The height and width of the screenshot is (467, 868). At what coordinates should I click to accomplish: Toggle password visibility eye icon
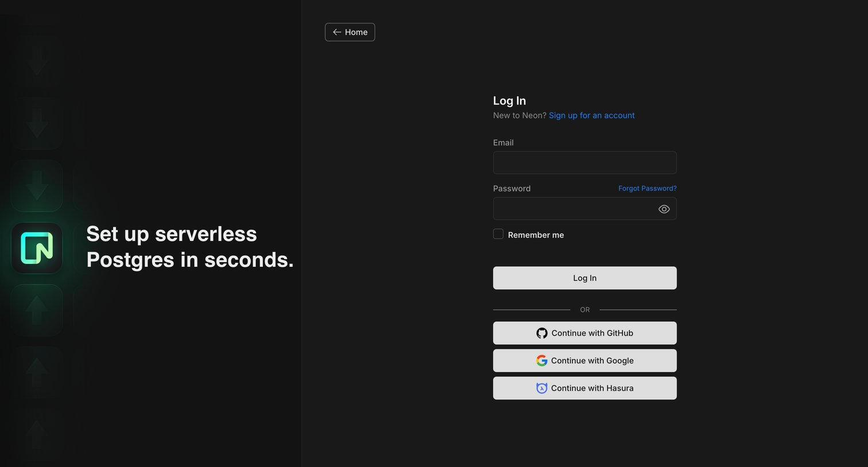pos(664,209)
